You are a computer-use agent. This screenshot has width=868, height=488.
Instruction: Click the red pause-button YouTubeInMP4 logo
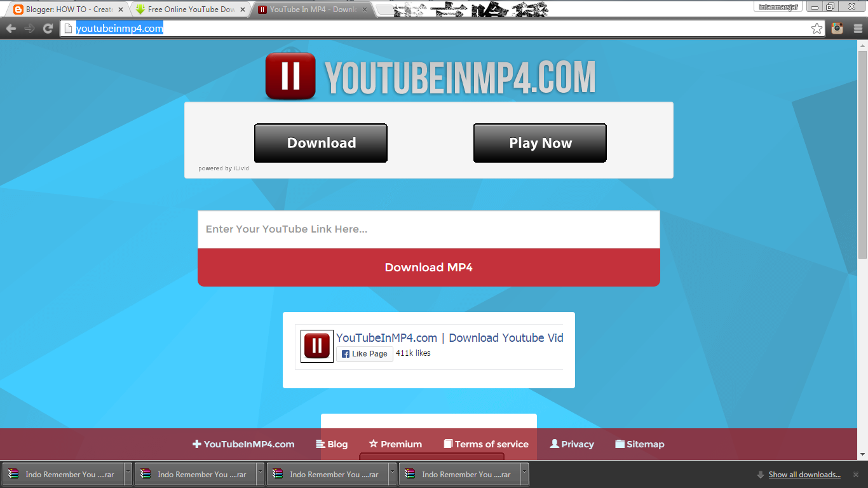(290, 76)
